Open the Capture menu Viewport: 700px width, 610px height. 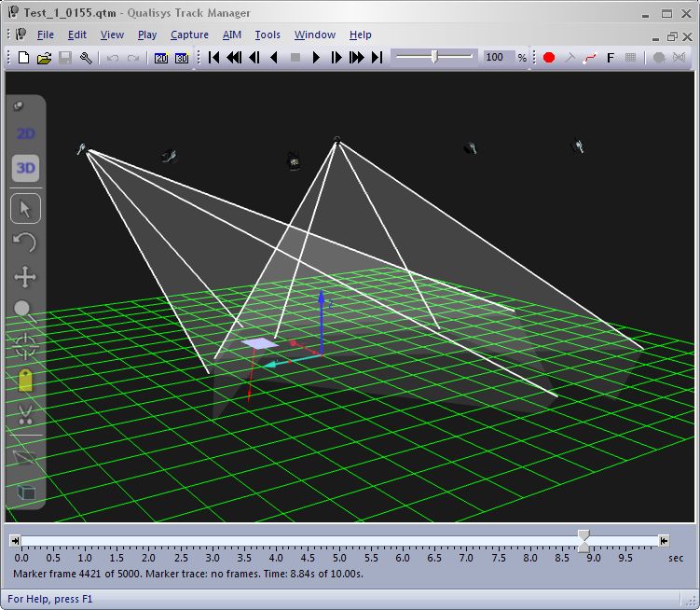(x=189, y=35)
